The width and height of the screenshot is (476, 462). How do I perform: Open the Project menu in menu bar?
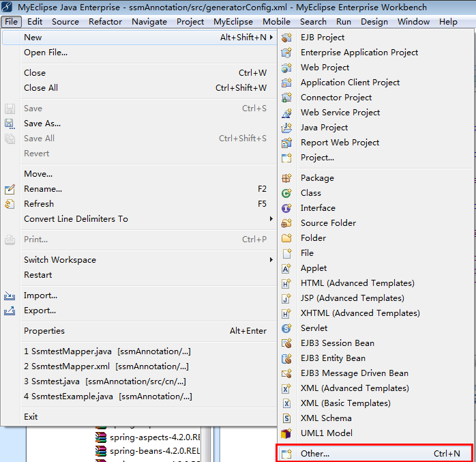(x=190, y=22)
